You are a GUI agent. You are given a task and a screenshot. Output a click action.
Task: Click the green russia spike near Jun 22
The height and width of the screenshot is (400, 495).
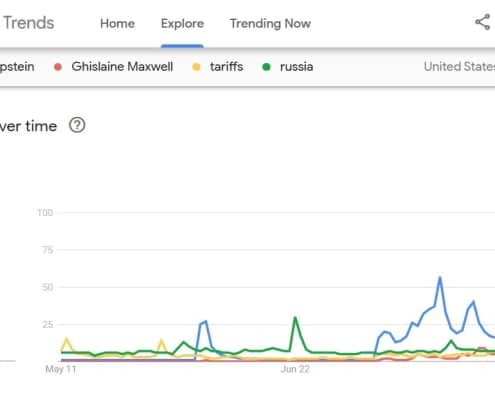(x=295, y=318)
